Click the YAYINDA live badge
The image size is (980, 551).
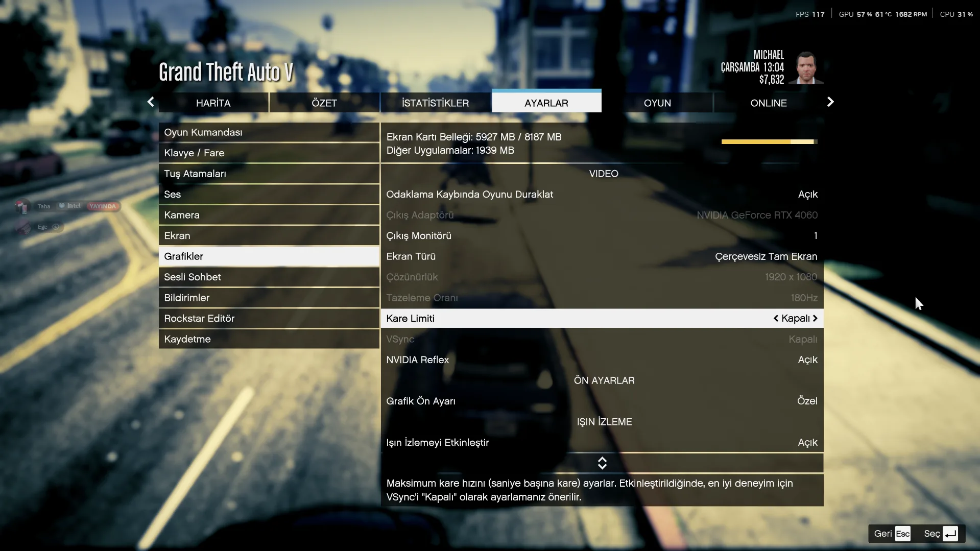coord(103,206)
